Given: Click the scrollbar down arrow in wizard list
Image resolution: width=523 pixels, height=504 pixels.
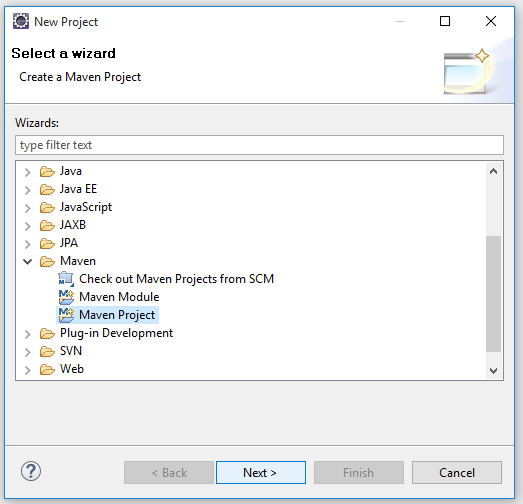Looking at the screenshot, I should [x=493, y=370].
